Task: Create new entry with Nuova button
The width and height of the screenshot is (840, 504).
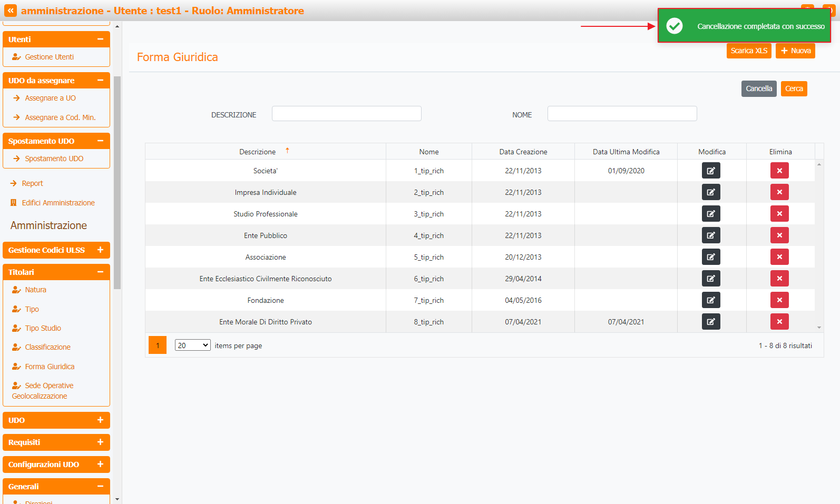Action: (795, 51)
